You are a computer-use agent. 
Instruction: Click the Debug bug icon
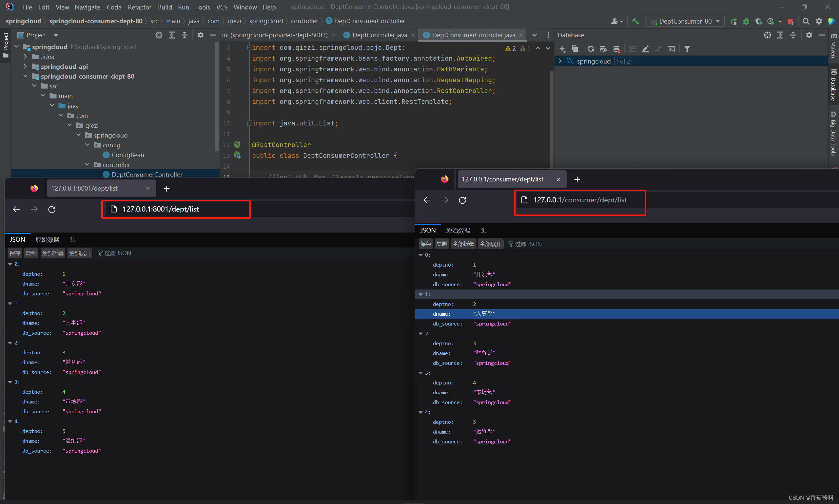coord(746,21)
